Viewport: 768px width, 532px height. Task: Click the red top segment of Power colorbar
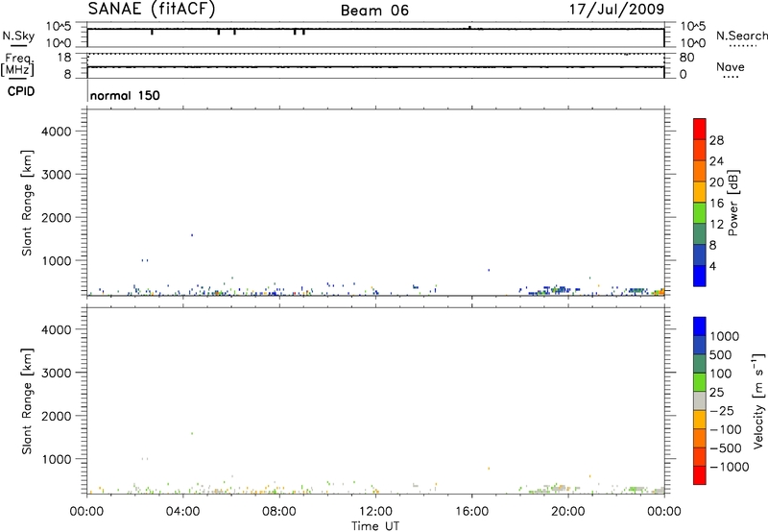coord(700,129)
